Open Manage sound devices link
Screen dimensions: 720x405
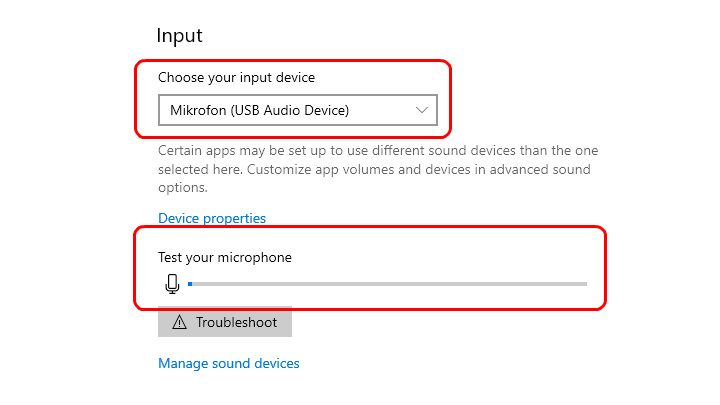click(229, 364)
